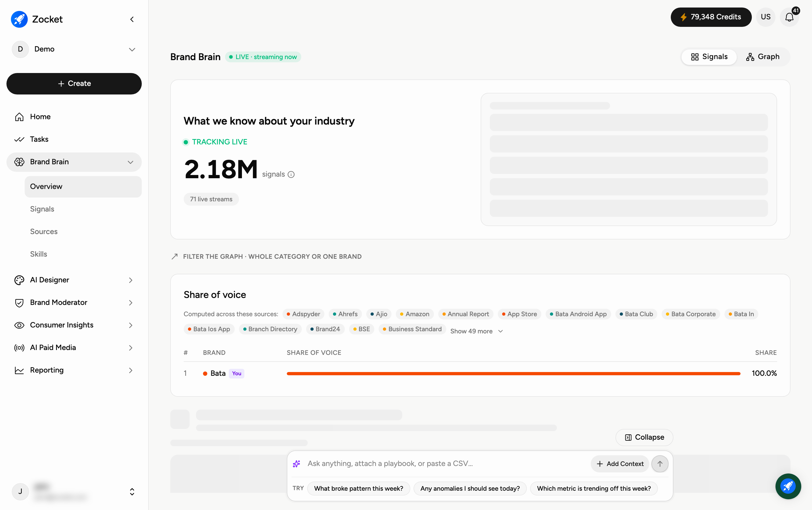
Task: Expand the Brand Moderator submenu
Action: click(130, 303)
